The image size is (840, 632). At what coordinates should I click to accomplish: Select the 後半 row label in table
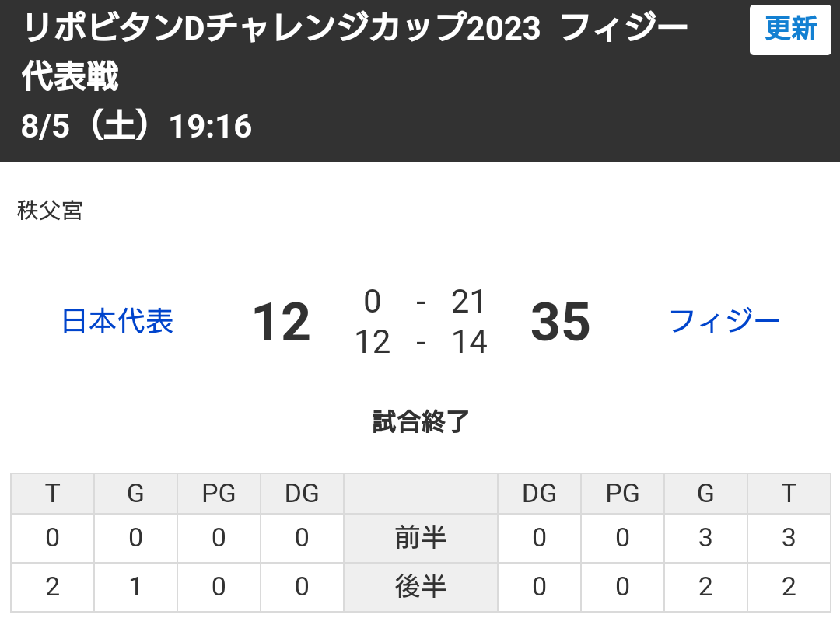pos(420,587)
